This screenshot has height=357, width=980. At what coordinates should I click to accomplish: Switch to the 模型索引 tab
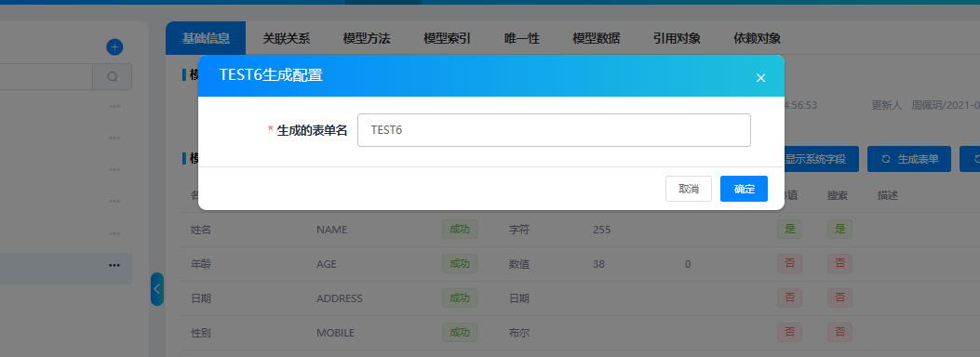(x=448, y=38)
